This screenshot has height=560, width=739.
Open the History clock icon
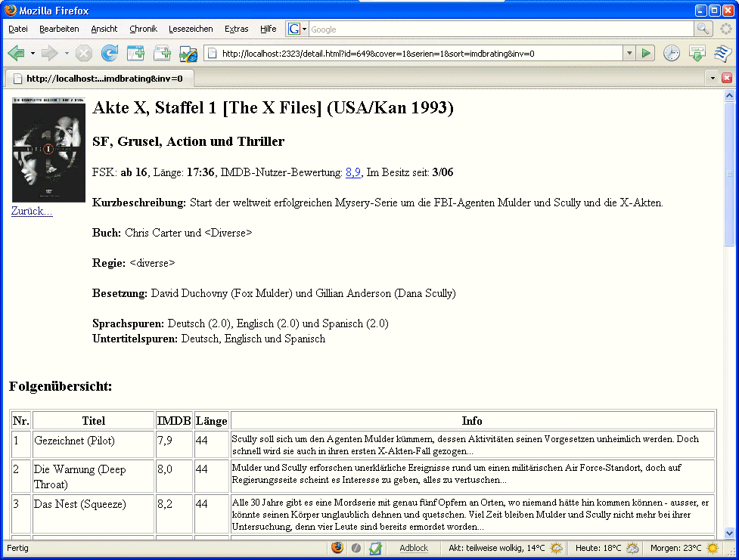pyautogui.click(x=672, y=53)
